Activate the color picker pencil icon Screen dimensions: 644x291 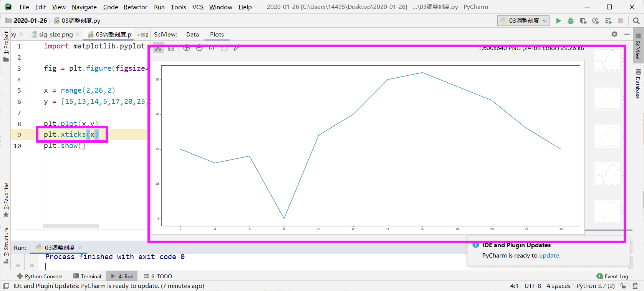[237, 48]
